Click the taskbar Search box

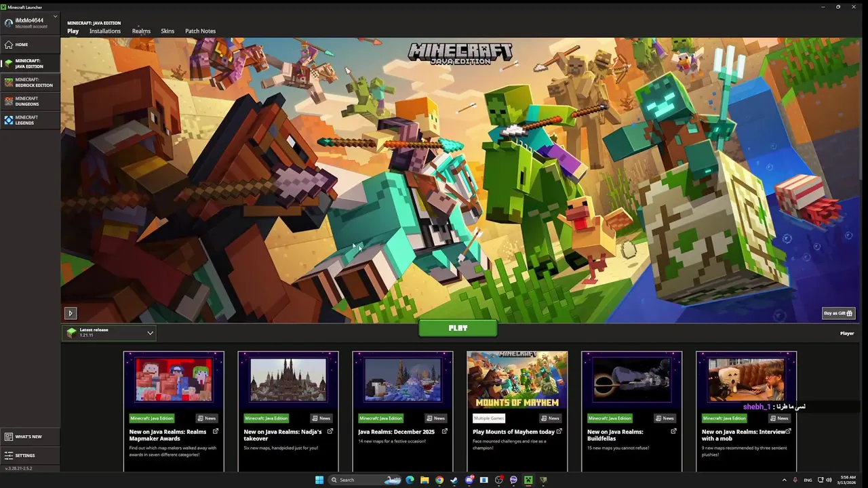pyautogui.click(x=365, y=480)
